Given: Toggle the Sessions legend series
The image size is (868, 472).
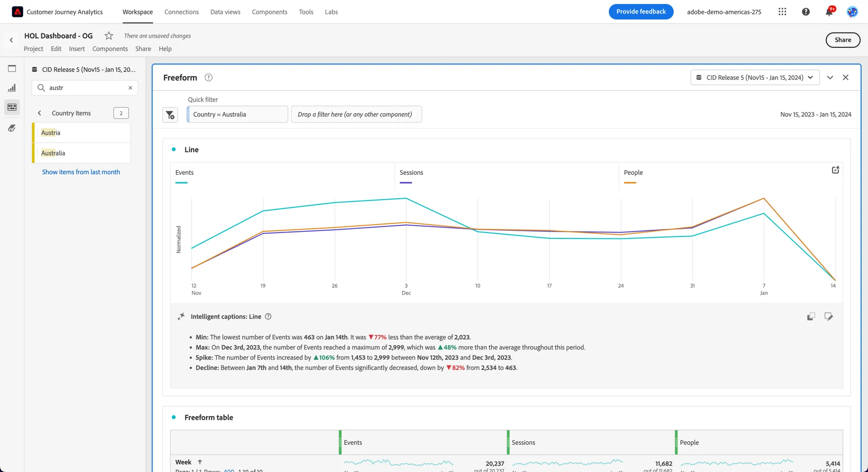Looking at the screenshot, I should pyautogui.click(x=411, y=176).
